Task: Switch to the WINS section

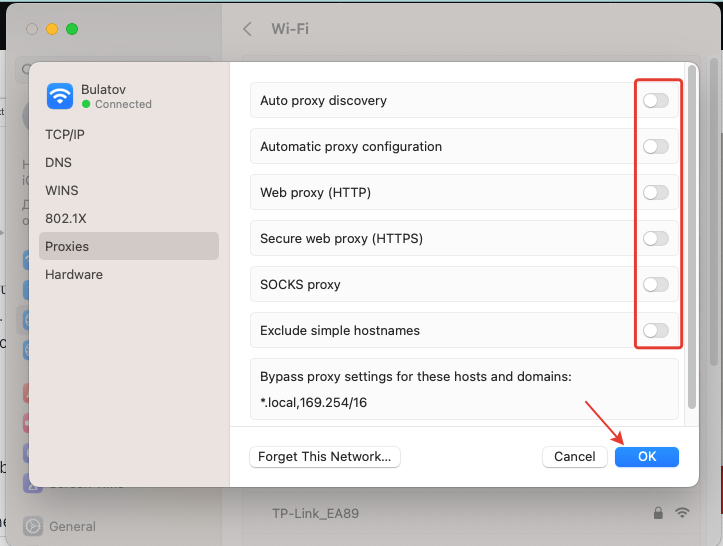Action: [61, 190]
